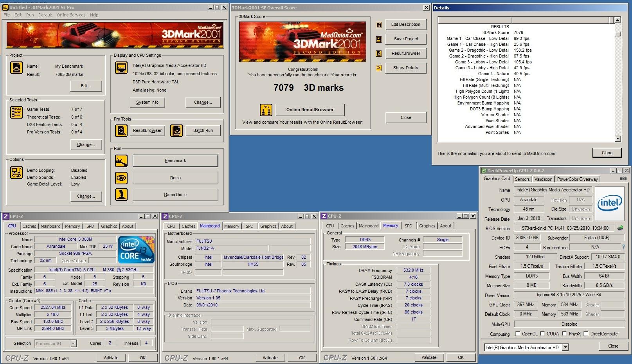
Task: Click the Details list scroll up arrow
Action: [618, 20]
